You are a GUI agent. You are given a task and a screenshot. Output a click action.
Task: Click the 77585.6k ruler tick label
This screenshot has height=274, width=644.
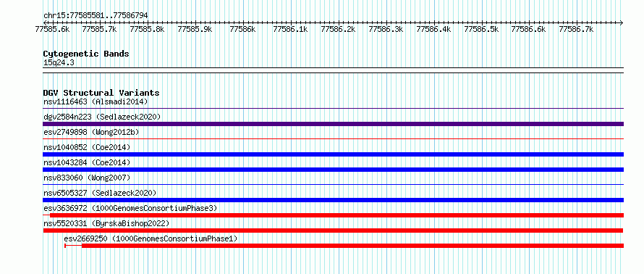52,29
